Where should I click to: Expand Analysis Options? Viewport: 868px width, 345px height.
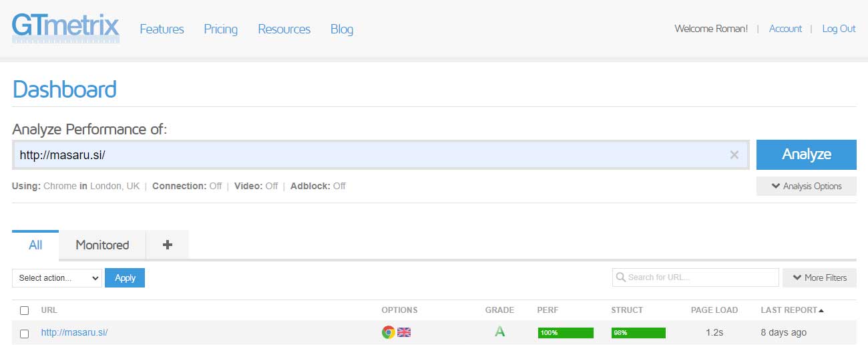coord(807,186)
